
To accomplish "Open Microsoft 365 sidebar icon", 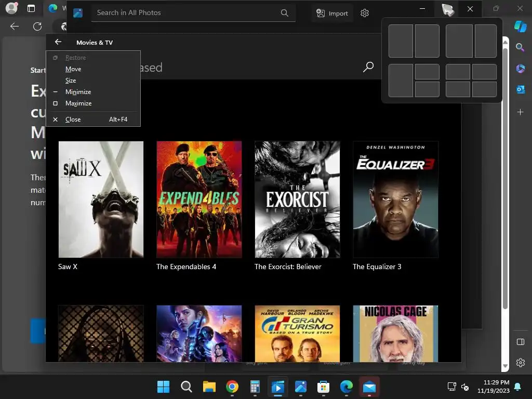I will click(x=520, y=69).
